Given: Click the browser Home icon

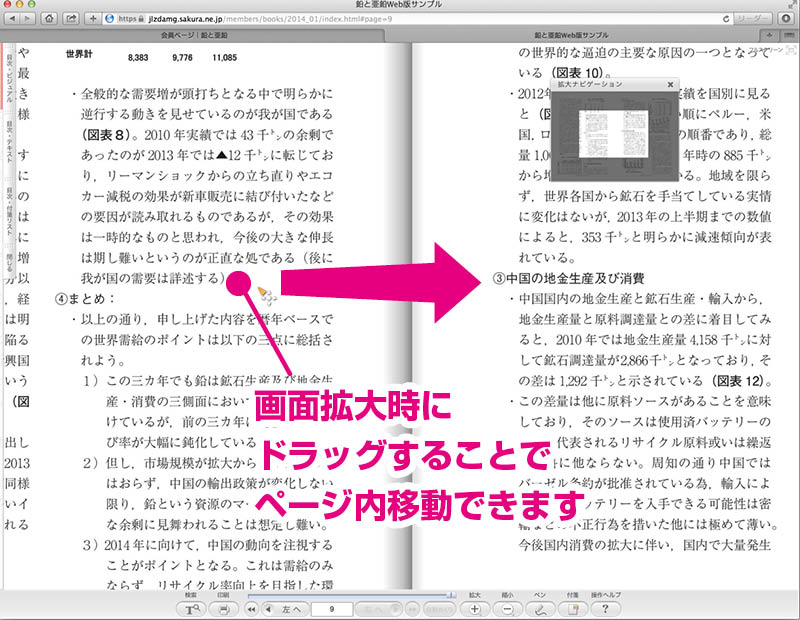Looking at the screenshot, I should pos(50,19).
